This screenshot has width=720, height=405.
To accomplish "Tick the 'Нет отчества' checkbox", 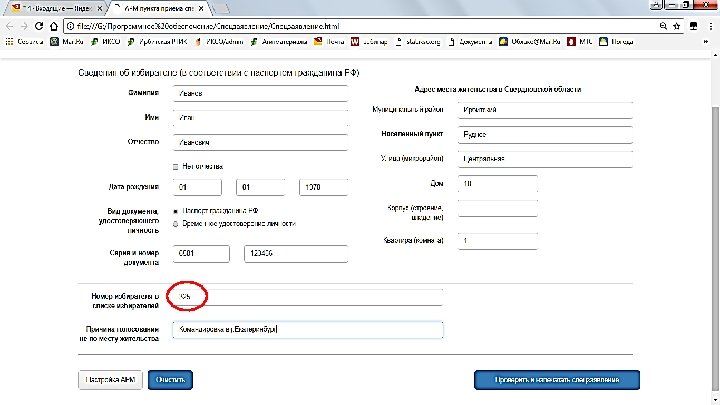I will click(x=175, y=167).
